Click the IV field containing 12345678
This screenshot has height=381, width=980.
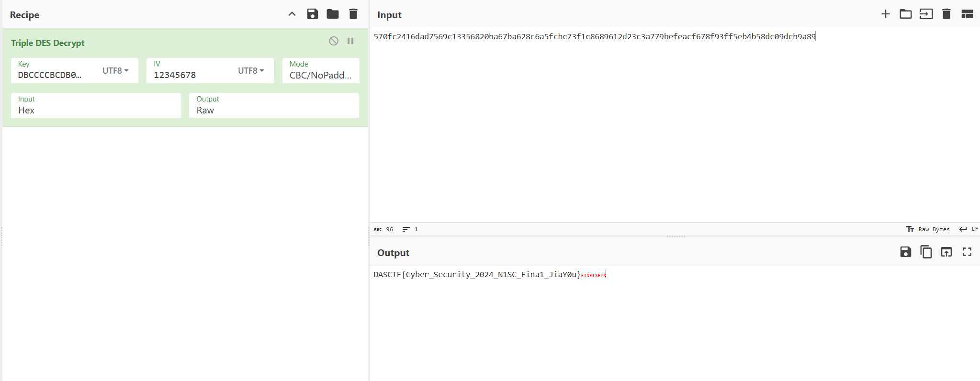191,75
